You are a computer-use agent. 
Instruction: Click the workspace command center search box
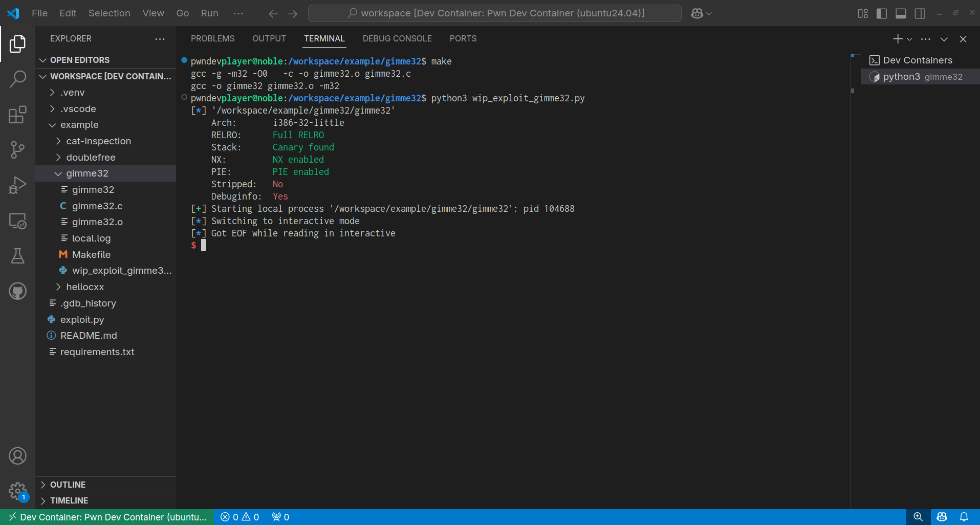[494, 13]
